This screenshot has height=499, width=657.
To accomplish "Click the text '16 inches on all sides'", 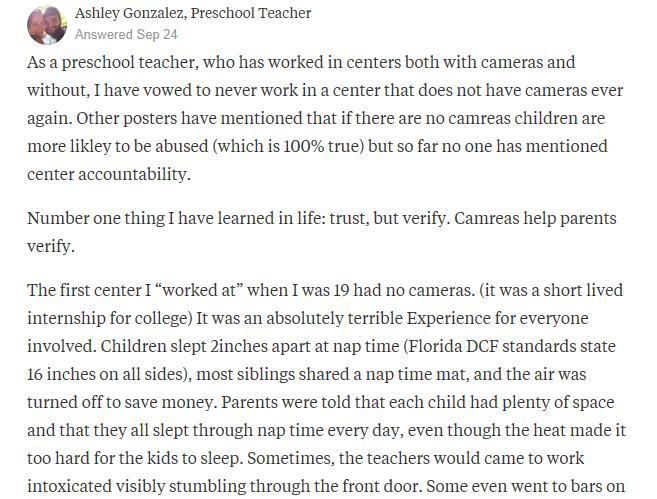I will pos(107,374).
